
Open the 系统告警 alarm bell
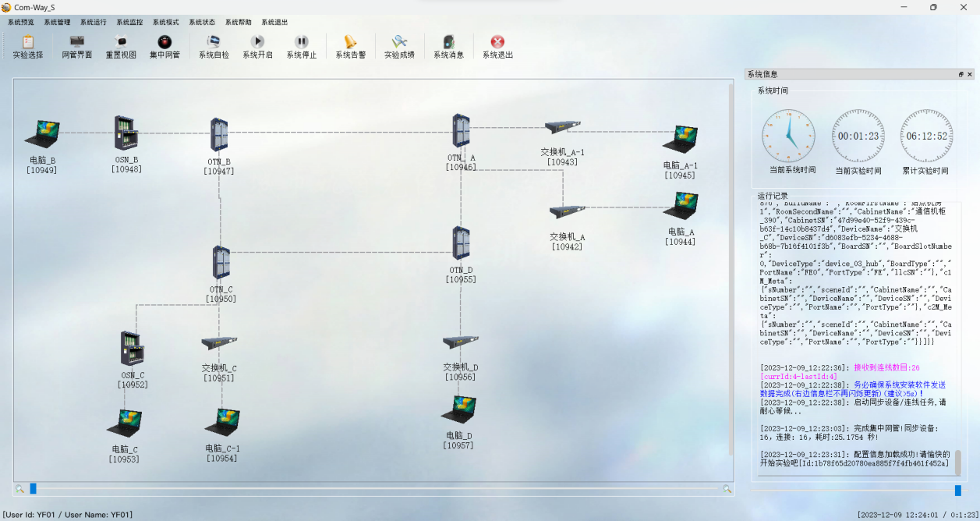point(350,46)
